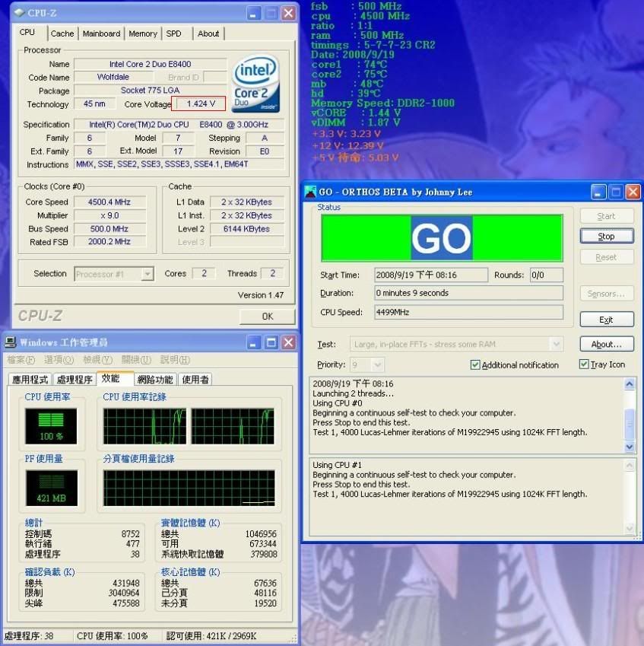This screenshot has width=644, height=646.
Task: Click the Exit button in ORTHOS
Action: tap(606, 320)
